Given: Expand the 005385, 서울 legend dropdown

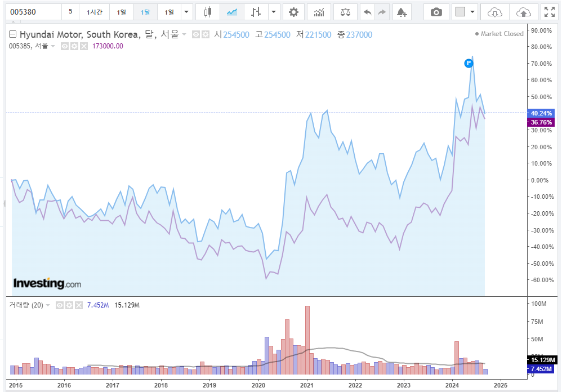Looking at the screenshot, I should 53,46.
